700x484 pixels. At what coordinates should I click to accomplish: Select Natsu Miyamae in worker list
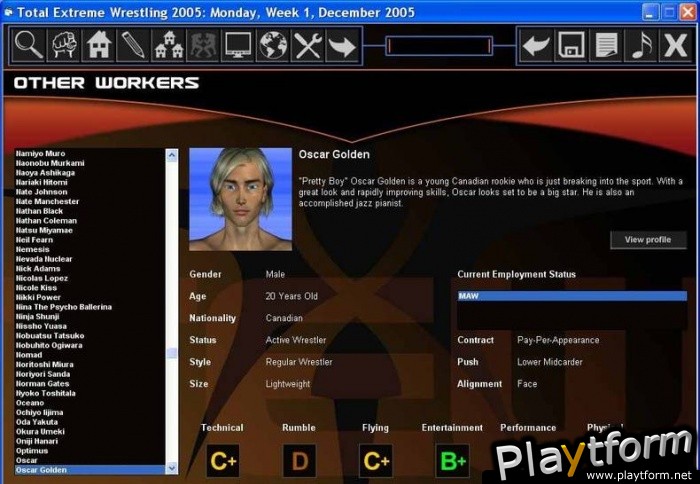click(90, 230)
